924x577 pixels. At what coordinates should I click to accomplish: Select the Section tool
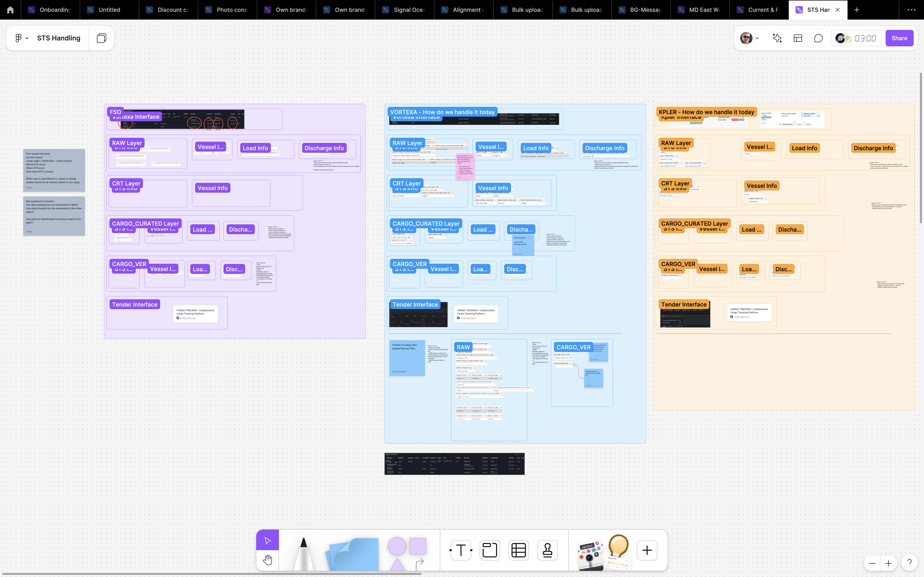490,550
